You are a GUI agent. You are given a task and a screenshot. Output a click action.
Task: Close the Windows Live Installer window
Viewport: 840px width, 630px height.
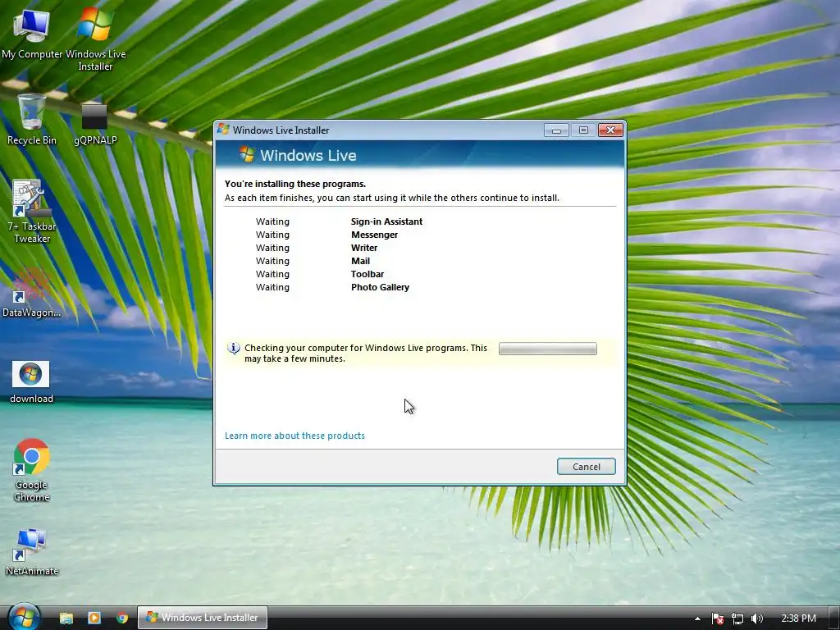click(610, 130)
